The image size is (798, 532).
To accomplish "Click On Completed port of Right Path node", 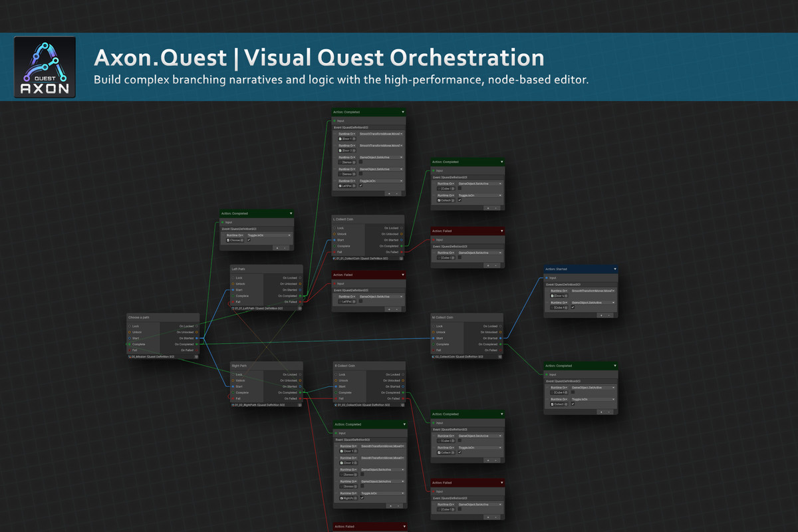I will (301, 392).
